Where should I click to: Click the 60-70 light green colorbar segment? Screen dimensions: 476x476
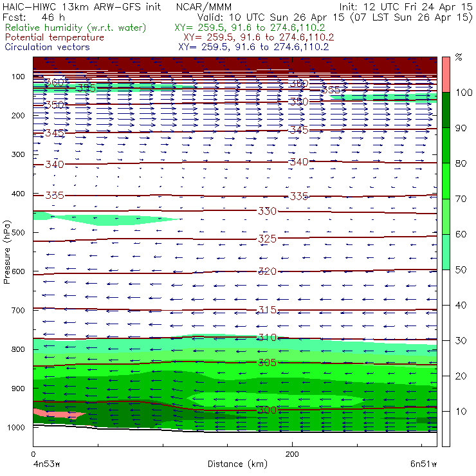(x=446, y=216)
